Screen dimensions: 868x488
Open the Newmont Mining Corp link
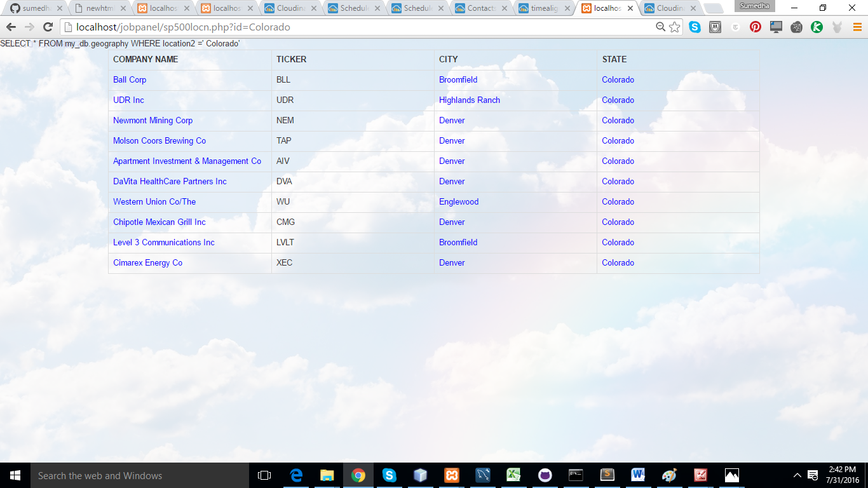click(153, 120)
